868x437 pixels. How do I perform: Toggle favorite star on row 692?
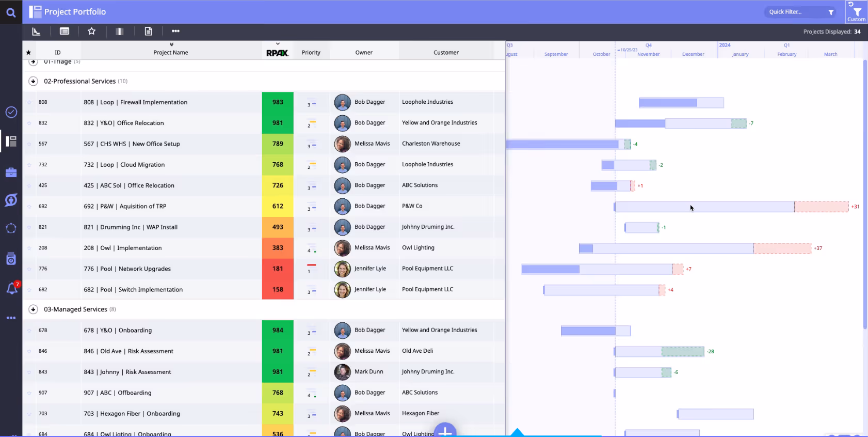(29, 207)
